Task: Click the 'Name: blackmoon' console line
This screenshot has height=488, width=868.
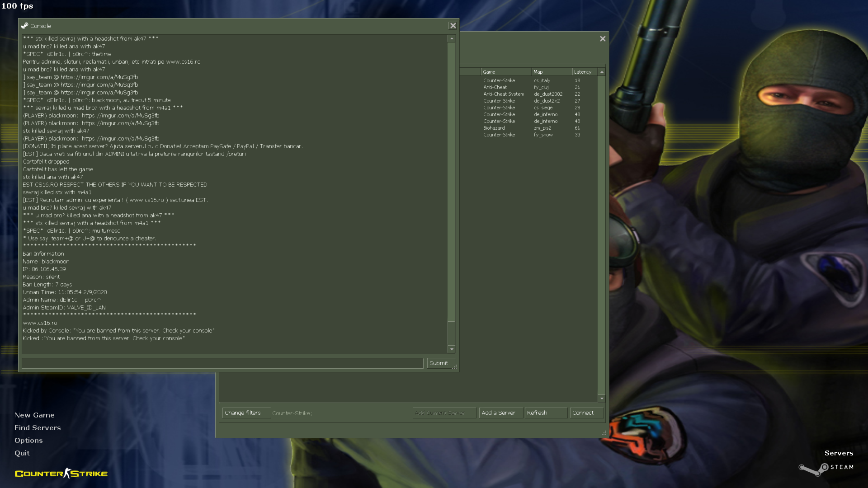Action: click(x=46, y=262)
